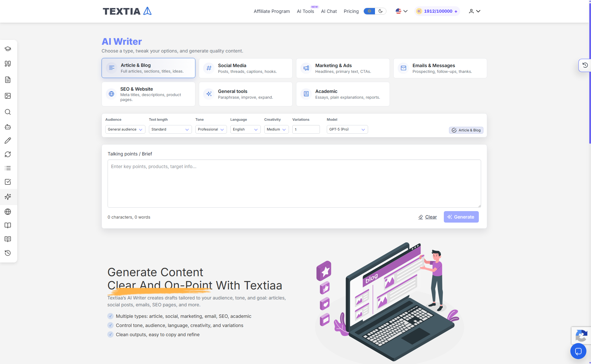Open the quotation marks sidebar tool
The image size is (591, 364).
8,64
